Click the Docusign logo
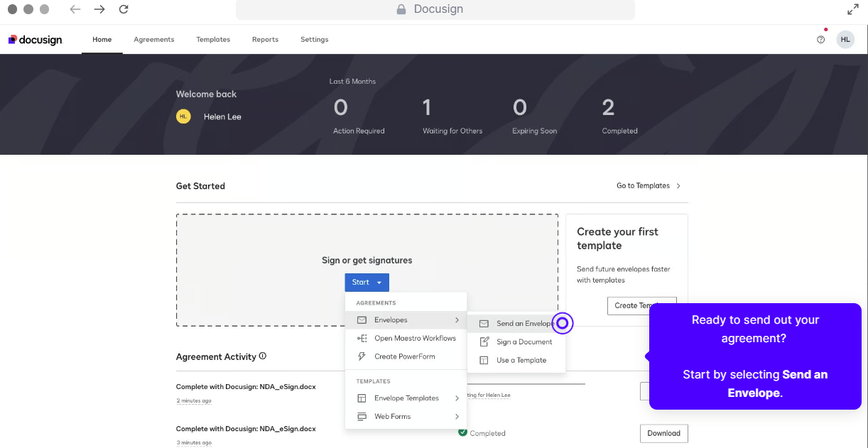 36,40
